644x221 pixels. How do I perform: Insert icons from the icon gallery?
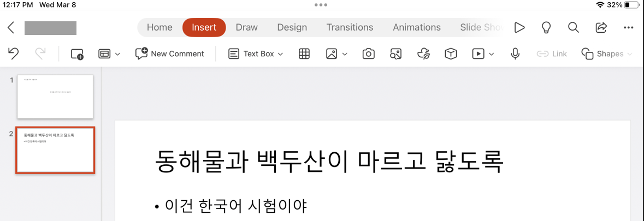pos(423,53)
